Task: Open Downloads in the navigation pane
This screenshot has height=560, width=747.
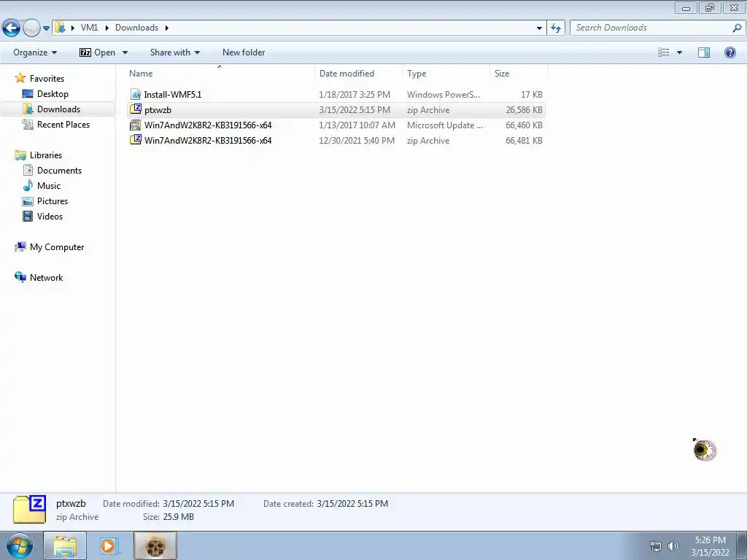Action: click(58, 109)
